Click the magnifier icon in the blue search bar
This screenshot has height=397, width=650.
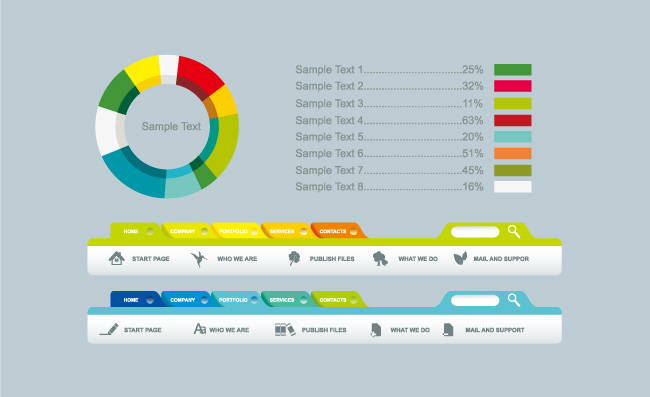[x=514, y=300]
